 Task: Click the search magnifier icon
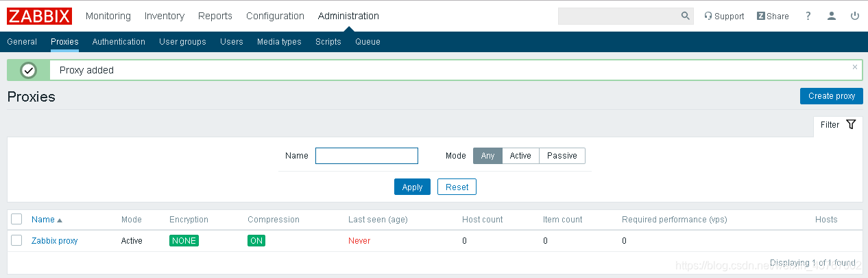[685, 16]
